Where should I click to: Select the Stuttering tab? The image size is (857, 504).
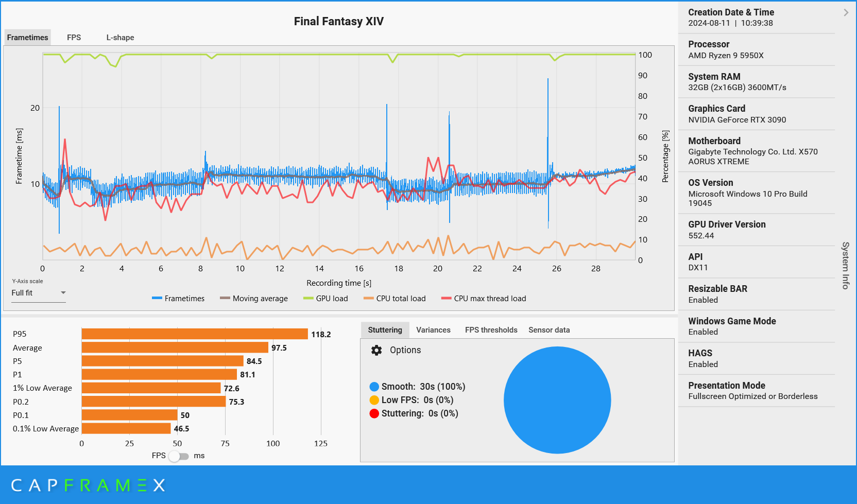tap(385, 330)
